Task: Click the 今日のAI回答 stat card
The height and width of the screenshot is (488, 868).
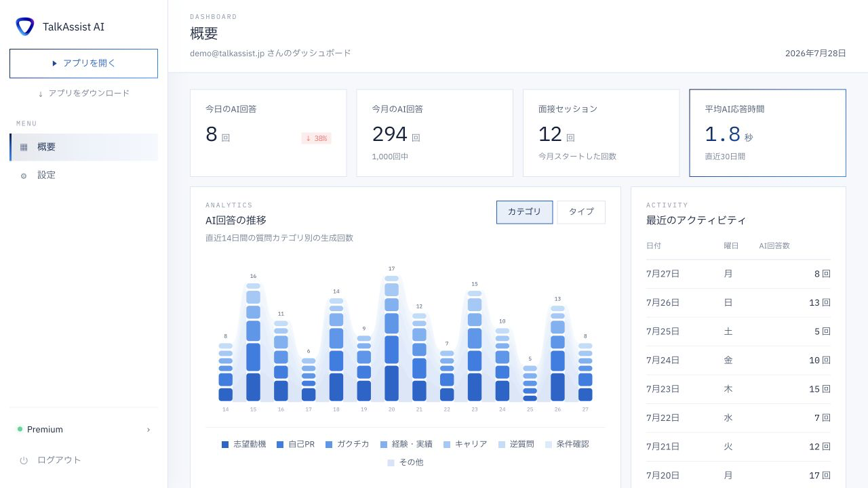Action: click(269, 133)
